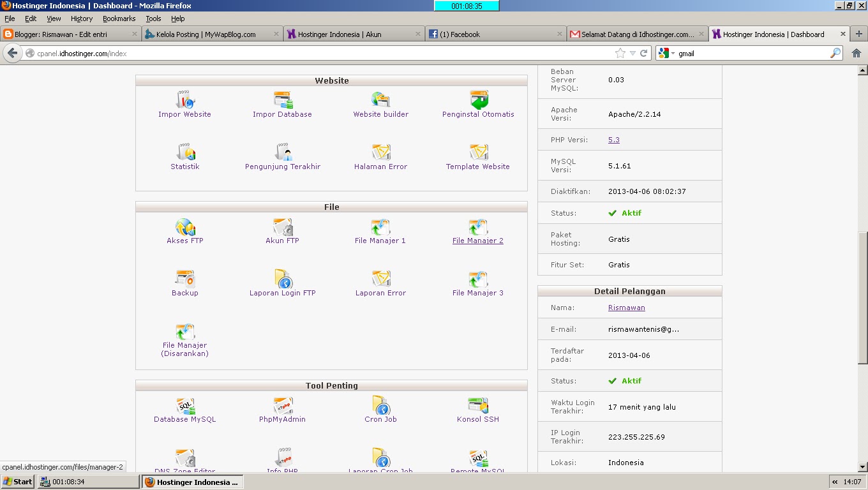Click the File Manajer 2 text link

(x=478, y=241)
